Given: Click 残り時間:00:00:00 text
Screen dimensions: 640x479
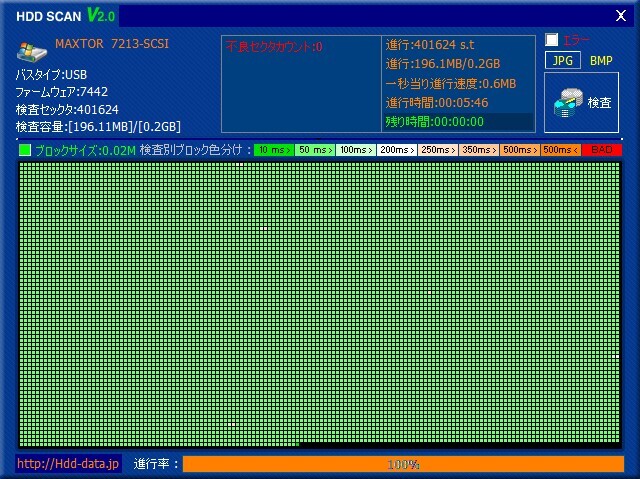Looking at the screenshot, I should 435,121.
